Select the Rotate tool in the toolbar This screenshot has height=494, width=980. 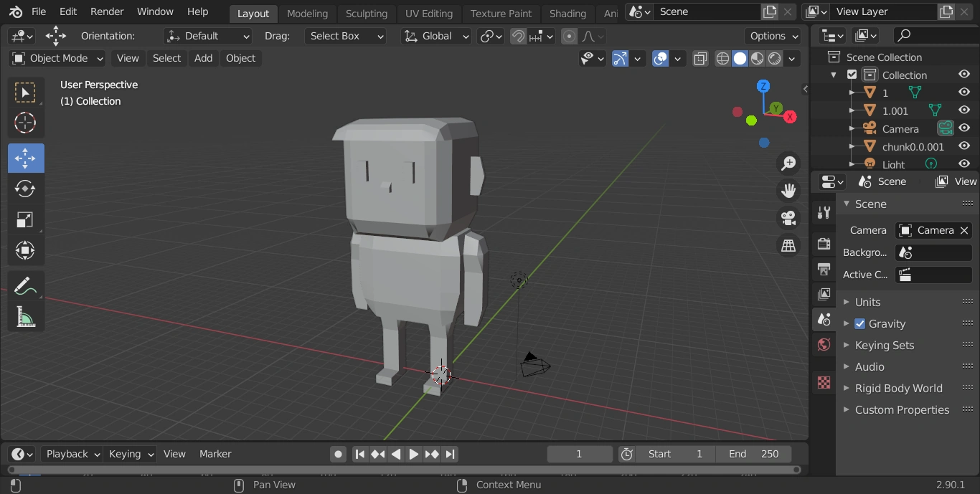pos(25,189)
